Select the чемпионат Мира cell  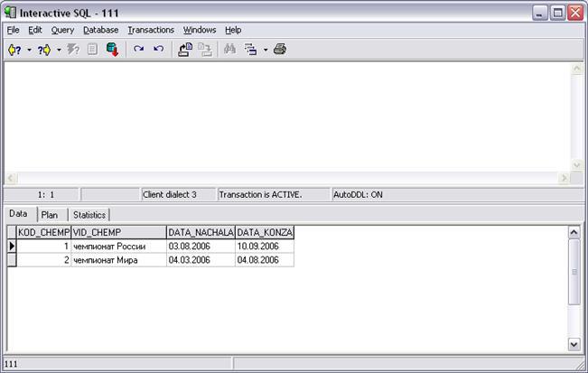tap(117, 260)
